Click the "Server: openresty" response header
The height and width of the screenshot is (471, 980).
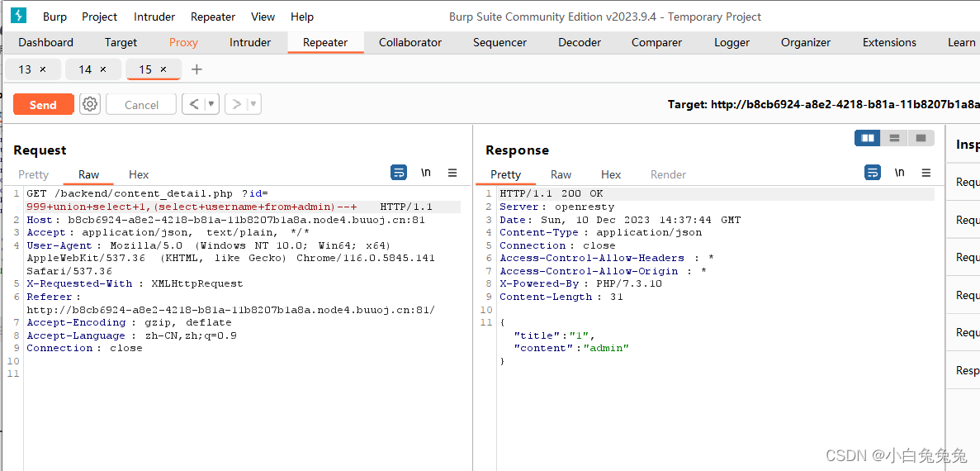(557, 207)
